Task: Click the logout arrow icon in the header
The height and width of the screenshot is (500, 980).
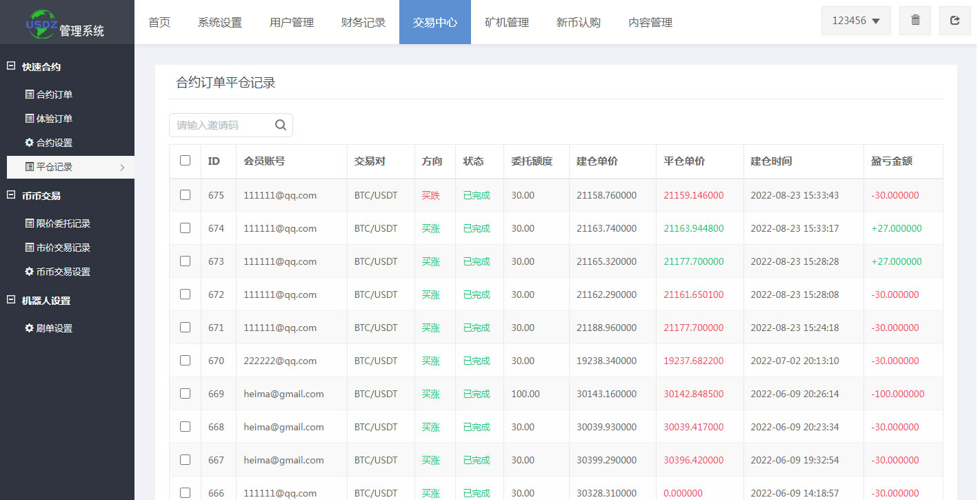Action: [954, 21]
